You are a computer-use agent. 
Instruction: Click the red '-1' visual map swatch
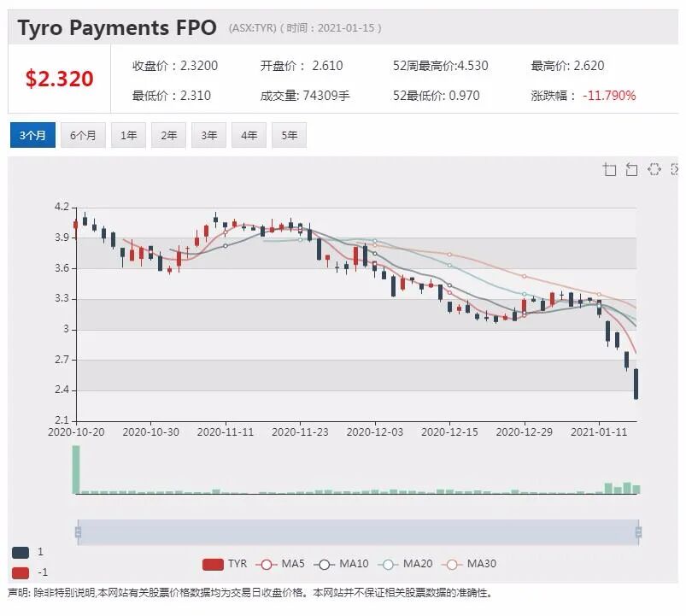point(21,572)
